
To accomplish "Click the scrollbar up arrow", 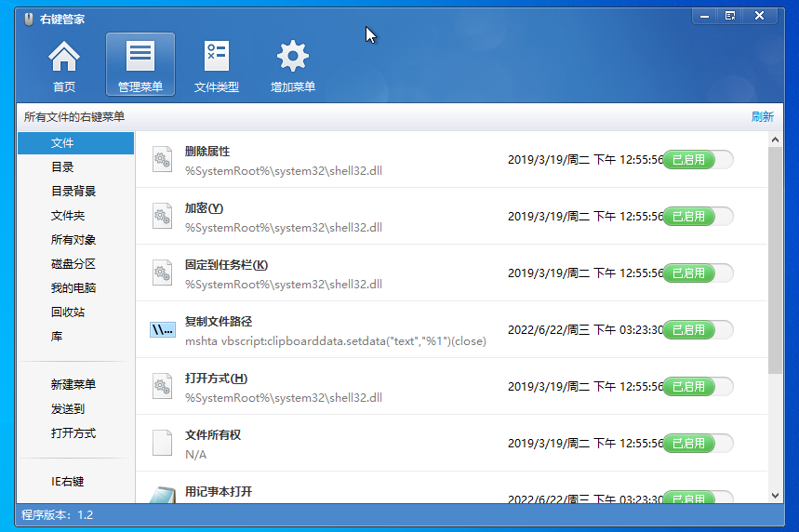I will coord(775,140).
